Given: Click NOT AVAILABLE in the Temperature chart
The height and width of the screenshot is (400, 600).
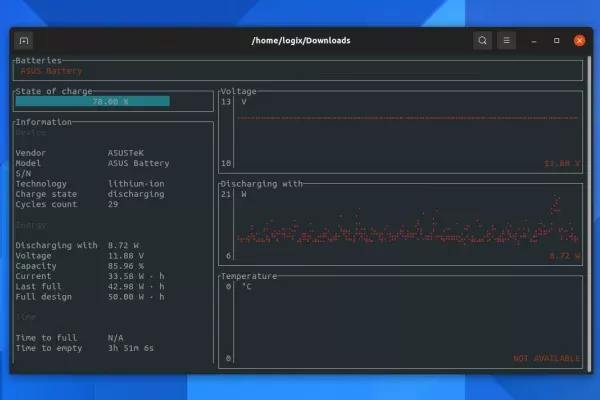Looking at the screenshot, I should point(546,359).
